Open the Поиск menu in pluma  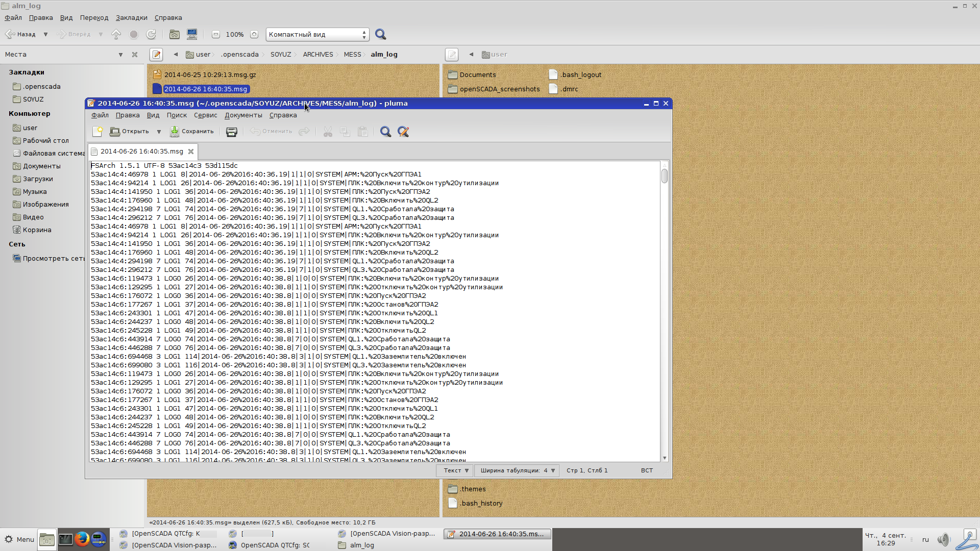coord(177,115)
